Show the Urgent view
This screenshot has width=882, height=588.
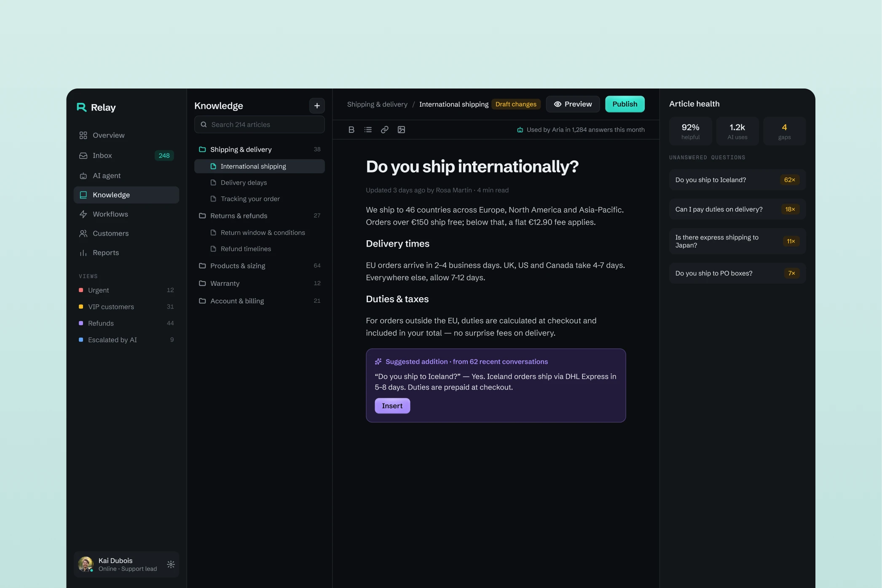(x=126, y=290)
